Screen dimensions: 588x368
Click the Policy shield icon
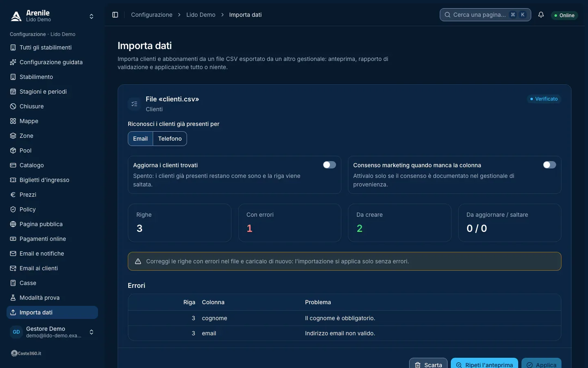point(13,209)
